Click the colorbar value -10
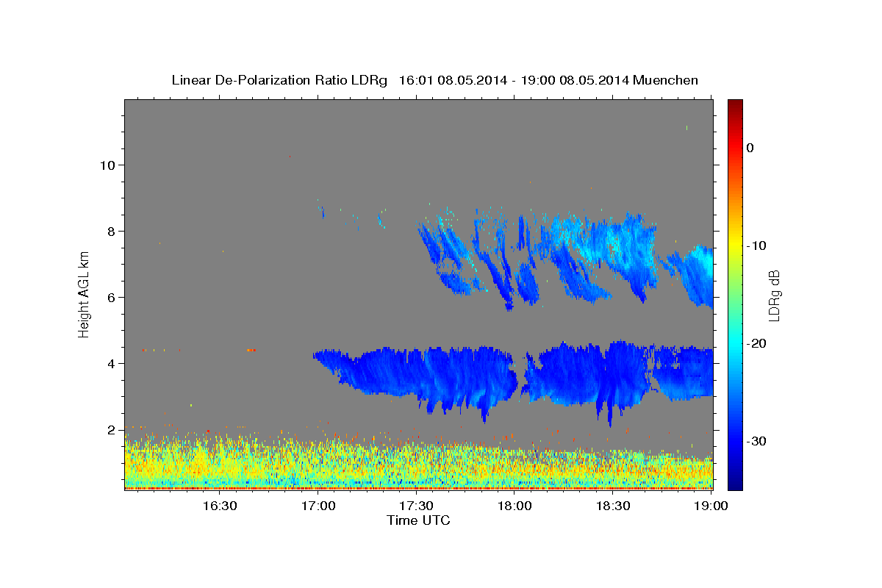Image resolution: width=882 pixels, height=588 pixels. click(x=757, y=245)
